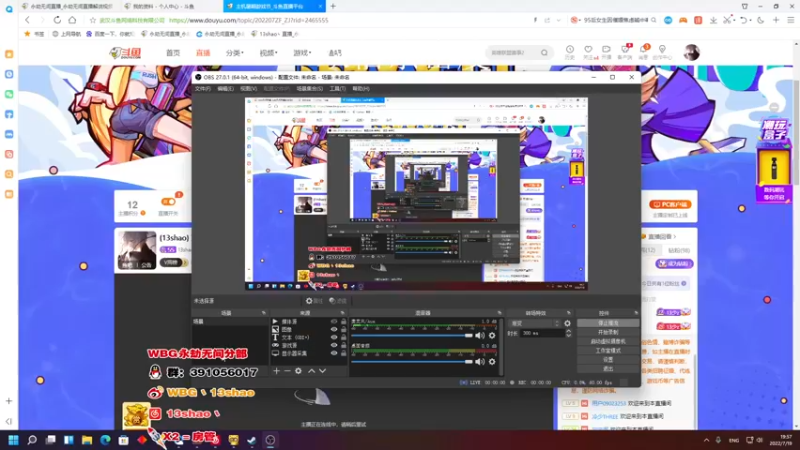Screen dimensions: 800x450
Task: Click the start recording button in OBS
Action: 608,333
